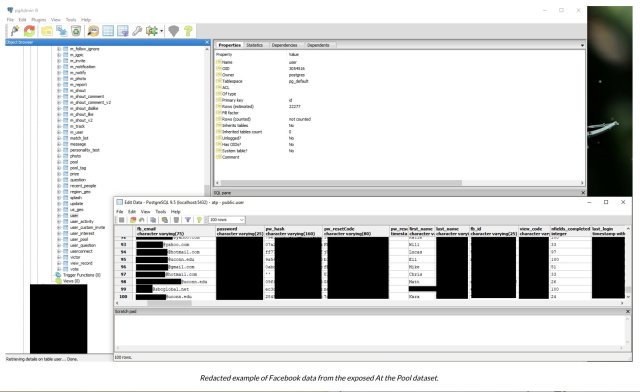The image size is (640, 392).
Task: Expand the m_shout_comment_v2 table node
Action: point(59,102)
